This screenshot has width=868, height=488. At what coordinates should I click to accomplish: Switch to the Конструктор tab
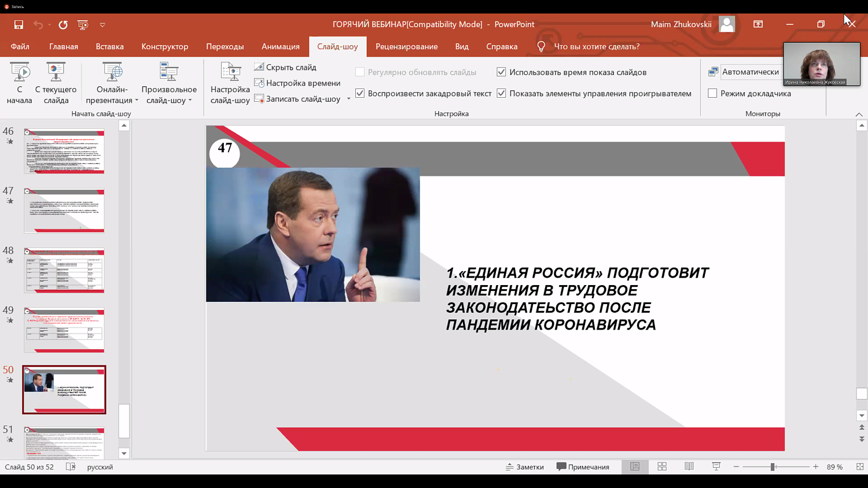point(165,46)
